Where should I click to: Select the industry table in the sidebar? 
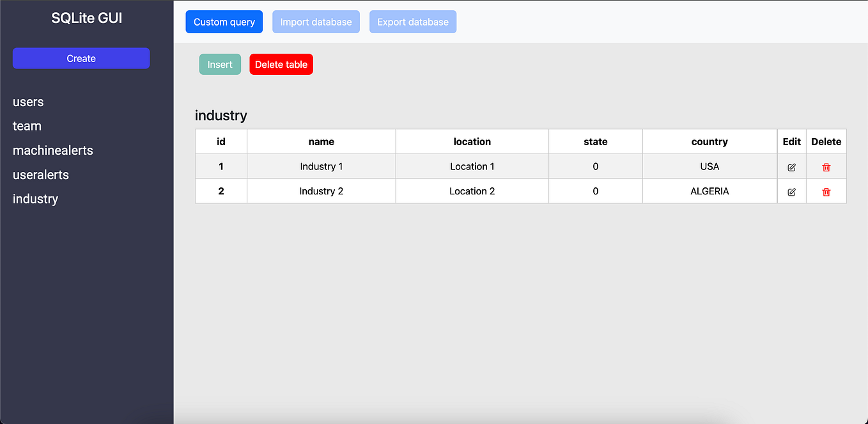click(x=35, y=199)
